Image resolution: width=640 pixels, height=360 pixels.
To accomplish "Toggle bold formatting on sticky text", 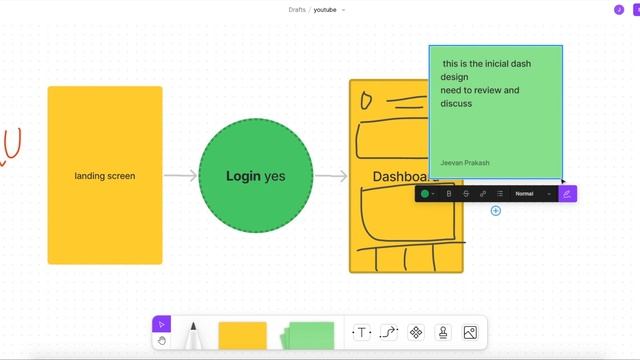I will [449, 194].
